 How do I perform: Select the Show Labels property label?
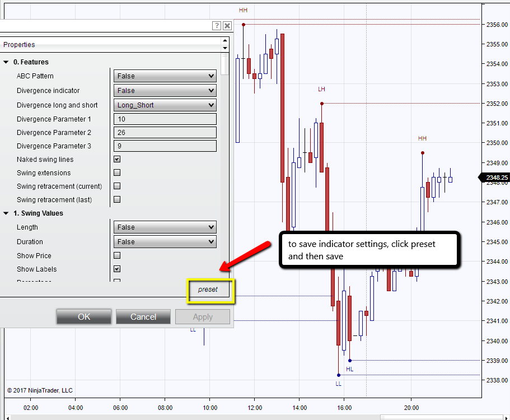coord(37,269)
